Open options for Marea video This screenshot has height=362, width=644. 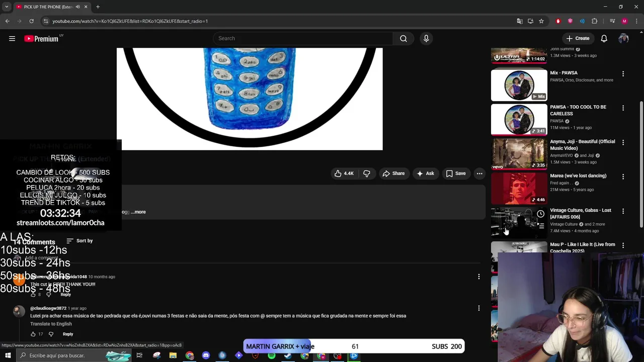(x=623, y=177)
